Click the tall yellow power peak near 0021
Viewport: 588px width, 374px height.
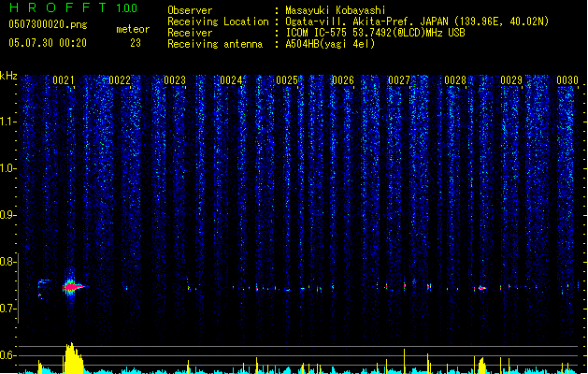point(74,358)
